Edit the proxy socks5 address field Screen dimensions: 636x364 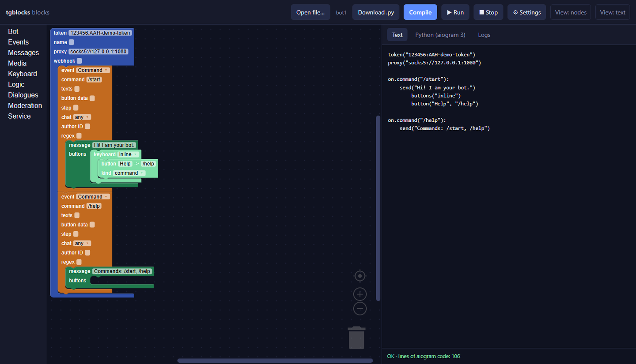tap(98, 52)
